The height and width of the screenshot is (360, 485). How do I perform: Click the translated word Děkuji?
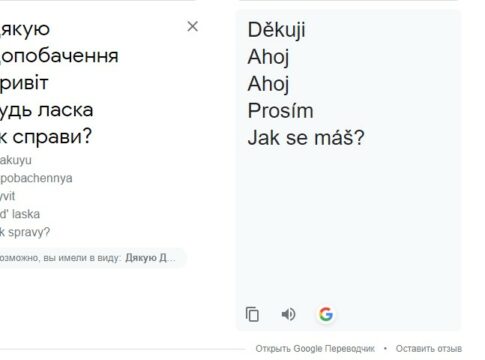[276, 30]
